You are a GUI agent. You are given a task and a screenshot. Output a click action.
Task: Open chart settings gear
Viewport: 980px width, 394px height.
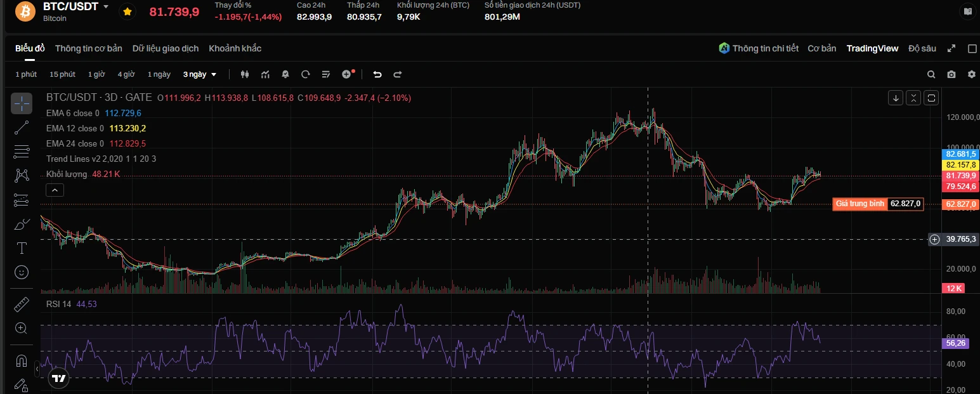(x=972, y=74)
